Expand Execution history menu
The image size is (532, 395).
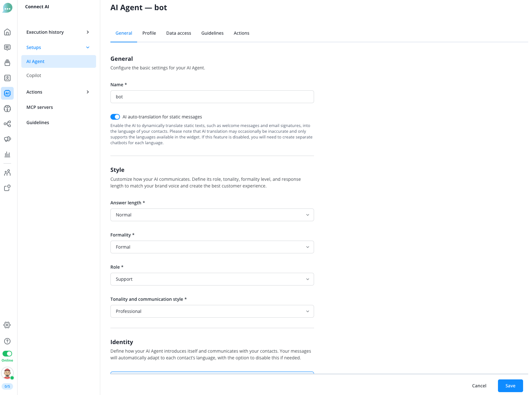58,32
